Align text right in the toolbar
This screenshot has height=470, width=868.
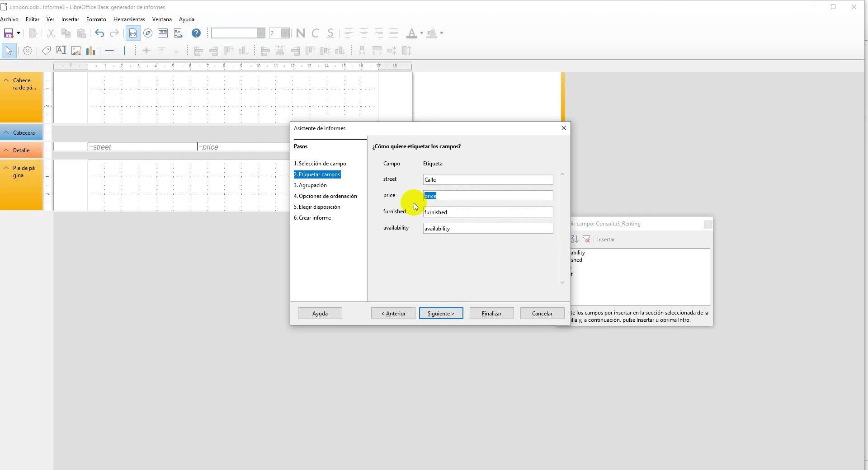[379, 33]
